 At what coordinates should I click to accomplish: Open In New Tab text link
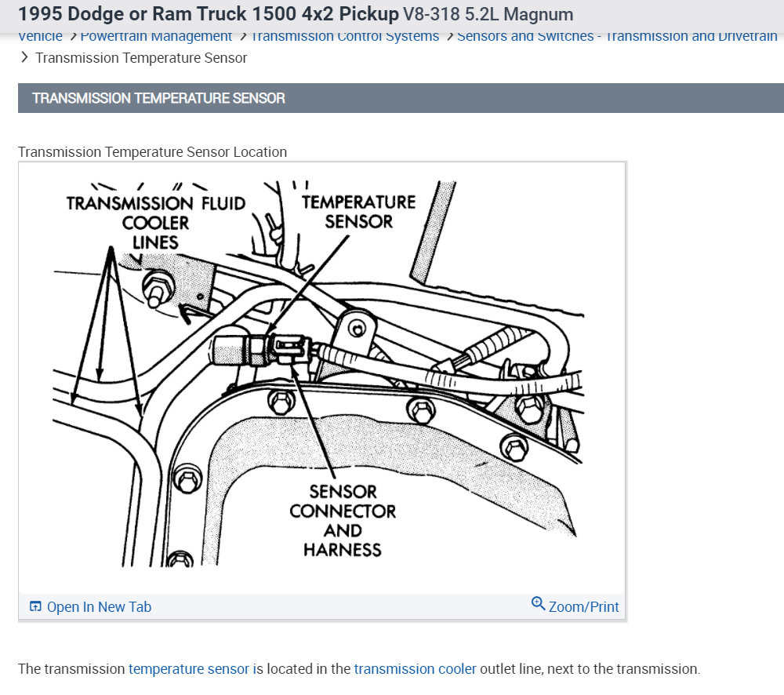point(99,607)
